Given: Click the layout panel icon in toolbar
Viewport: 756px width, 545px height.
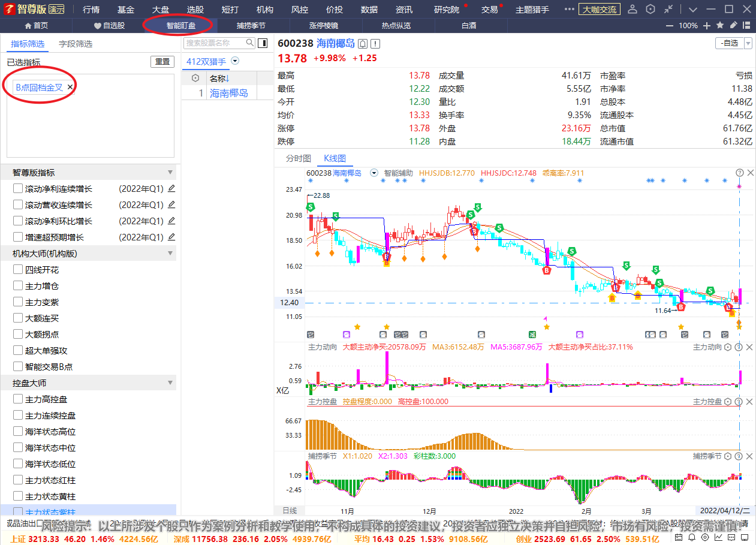Looking at the screenshot, I should click(x=747, y=26).
